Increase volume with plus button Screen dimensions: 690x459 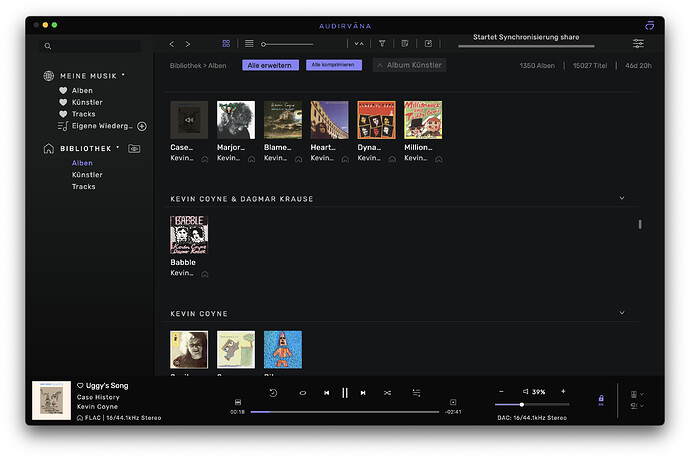point(563,391)
